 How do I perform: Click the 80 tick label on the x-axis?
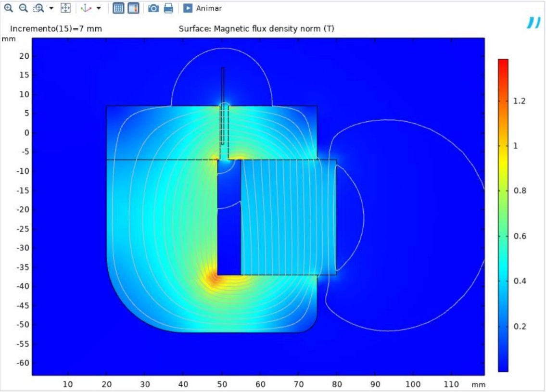336,384
